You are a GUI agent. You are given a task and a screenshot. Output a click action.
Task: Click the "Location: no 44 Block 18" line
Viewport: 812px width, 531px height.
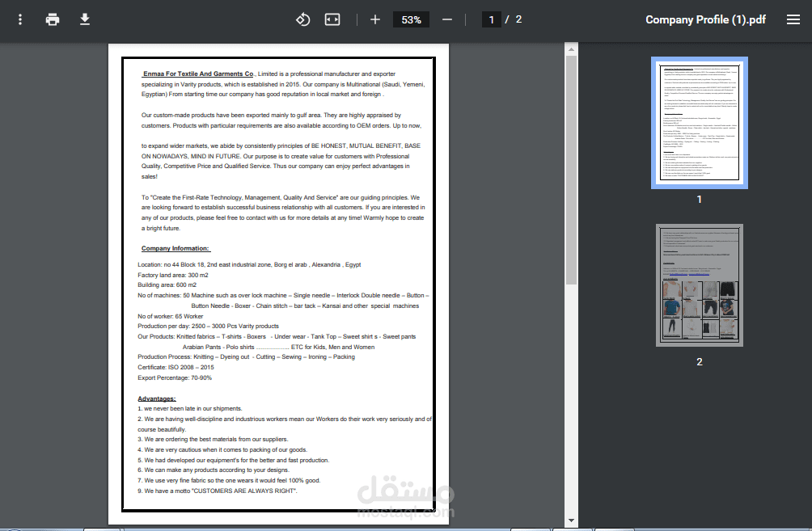click(x=249, y=264)
